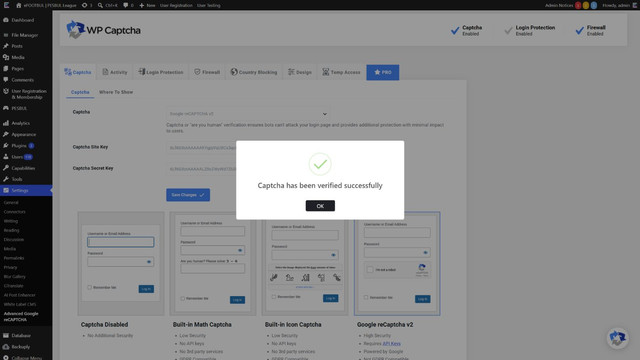This screenshot has width=640, height=360.
Task: Click User Registration in the admin bar
Action: point(176,5)
